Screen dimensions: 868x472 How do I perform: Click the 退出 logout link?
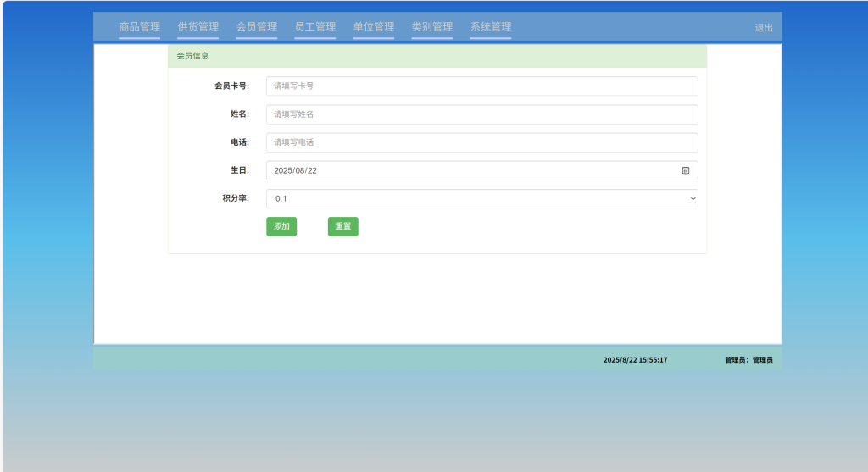tap(764, 28)
